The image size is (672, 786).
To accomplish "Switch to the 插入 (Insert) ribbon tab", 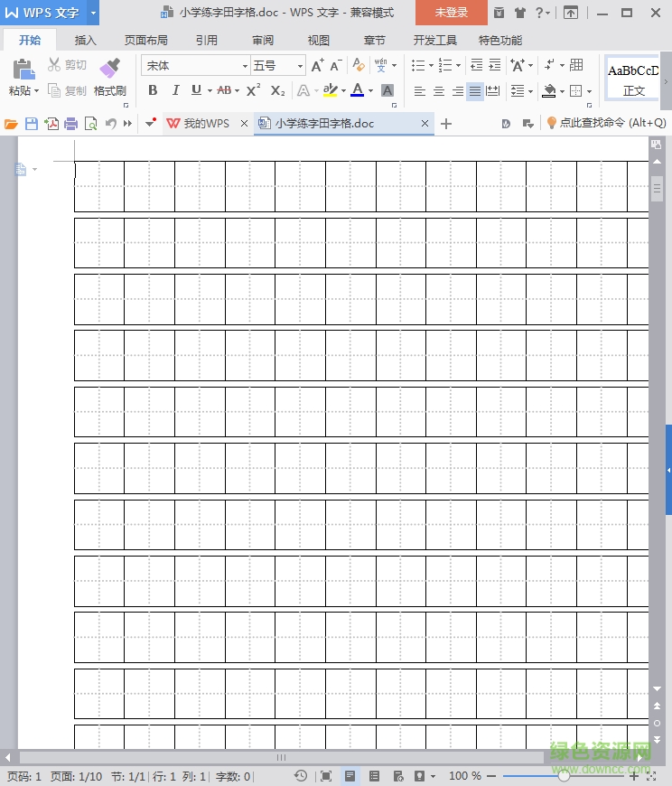I will (x=86, y=41).
